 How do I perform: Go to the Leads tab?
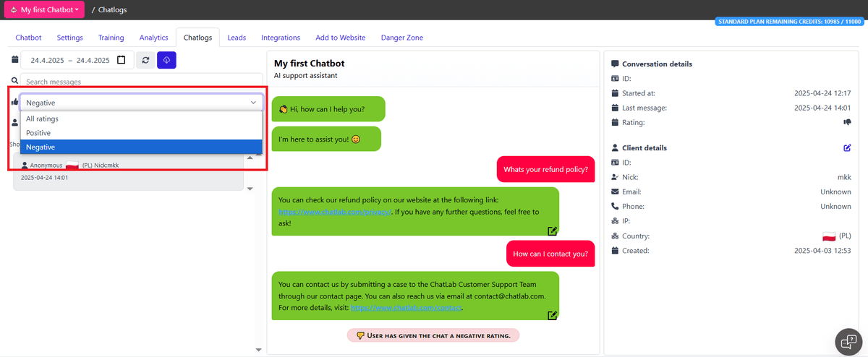237,38
